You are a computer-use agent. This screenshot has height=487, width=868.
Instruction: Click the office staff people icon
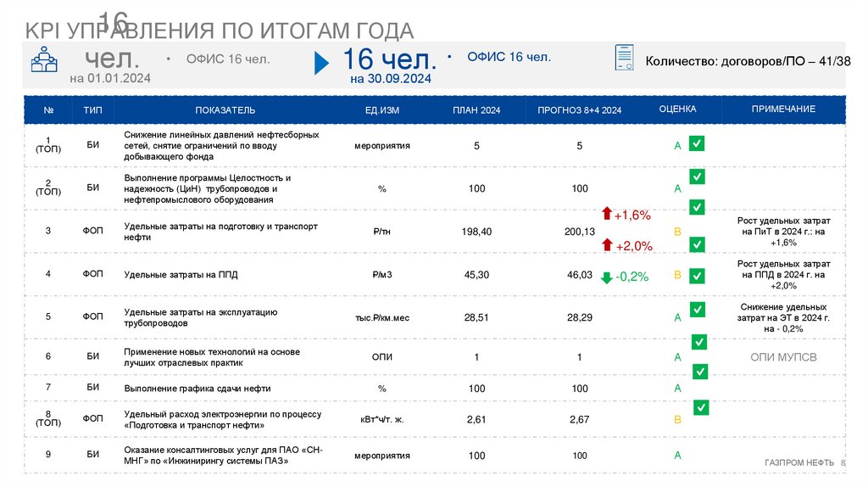coord(44,59)
